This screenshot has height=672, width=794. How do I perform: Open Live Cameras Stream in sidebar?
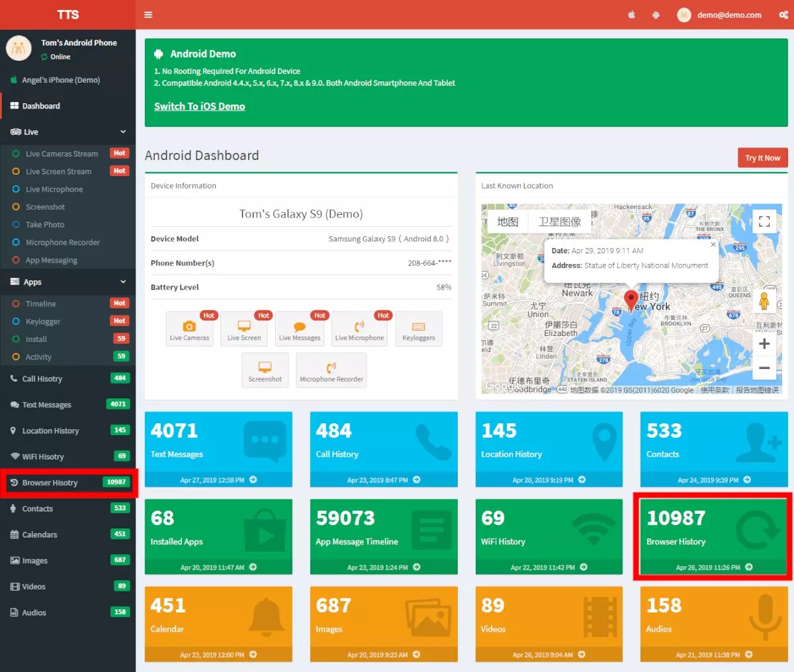(67, 153)
